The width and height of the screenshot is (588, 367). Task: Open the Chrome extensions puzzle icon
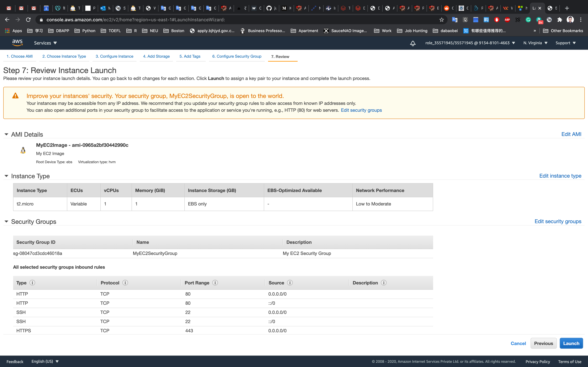coord(560,20)
